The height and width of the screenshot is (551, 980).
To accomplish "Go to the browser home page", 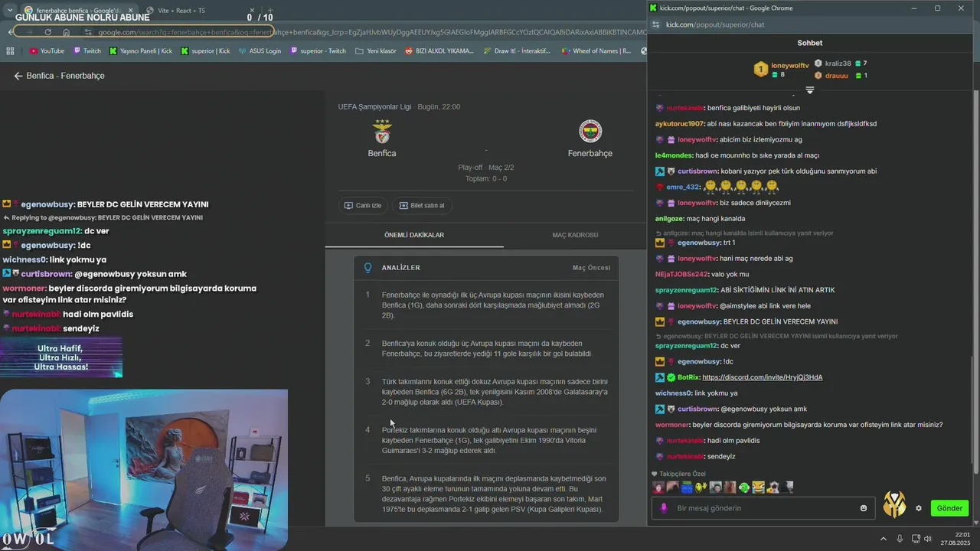I will [x=66, y=32].
